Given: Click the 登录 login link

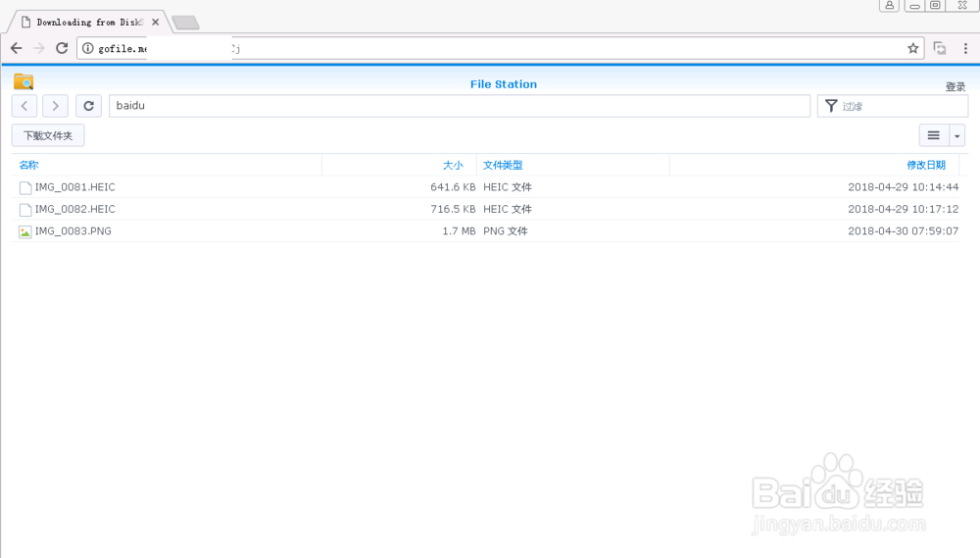Looking at the screenshot, I should pos(955,87).
